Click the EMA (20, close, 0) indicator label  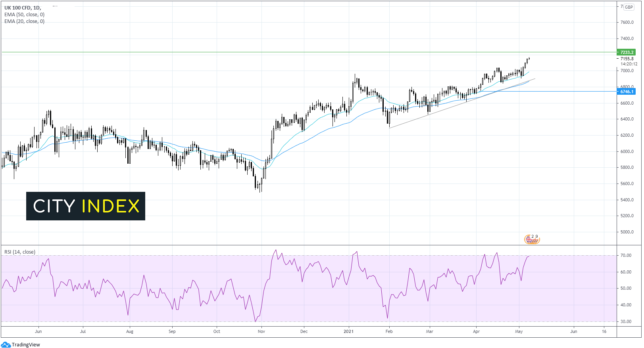coord(24,21)
